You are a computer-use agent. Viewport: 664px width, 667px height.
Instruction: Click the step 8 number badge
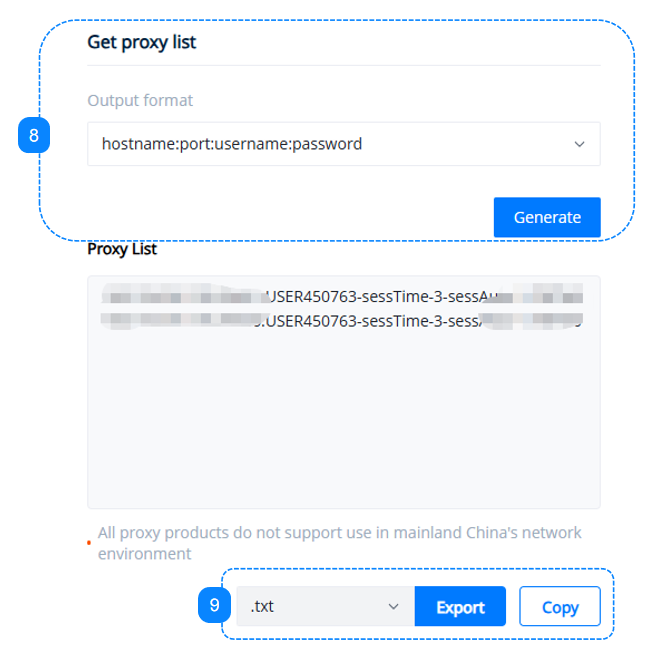point(34,136)
